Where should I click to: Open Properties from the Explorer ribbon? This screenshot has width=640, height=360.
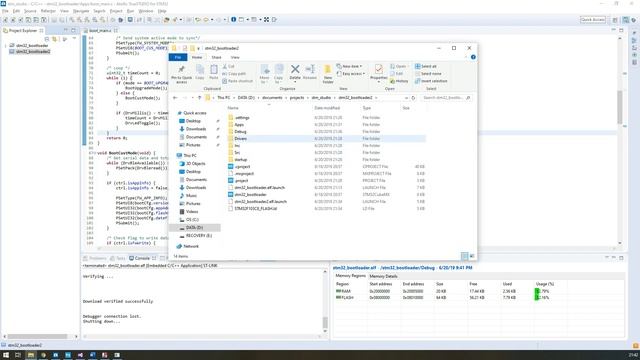378,72
